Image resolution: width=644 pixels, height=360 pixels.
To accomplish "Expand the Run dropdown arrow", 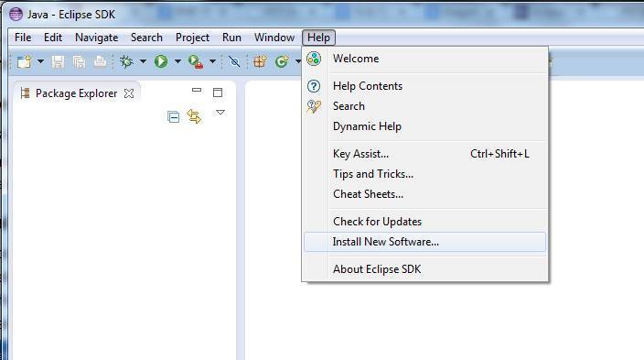I will 177,61.
